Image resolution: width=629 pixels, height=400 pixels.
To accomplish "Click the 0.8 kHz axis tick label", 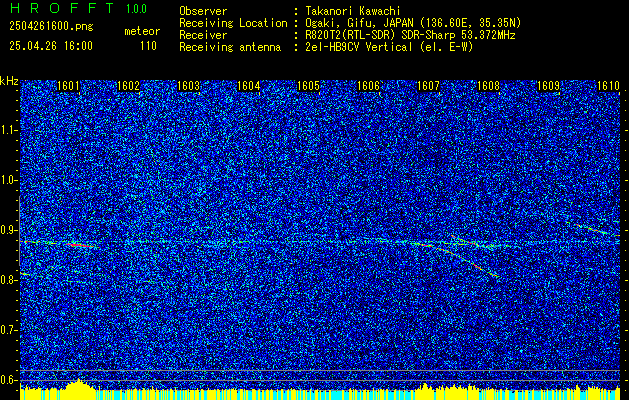I will click(8, 280).
